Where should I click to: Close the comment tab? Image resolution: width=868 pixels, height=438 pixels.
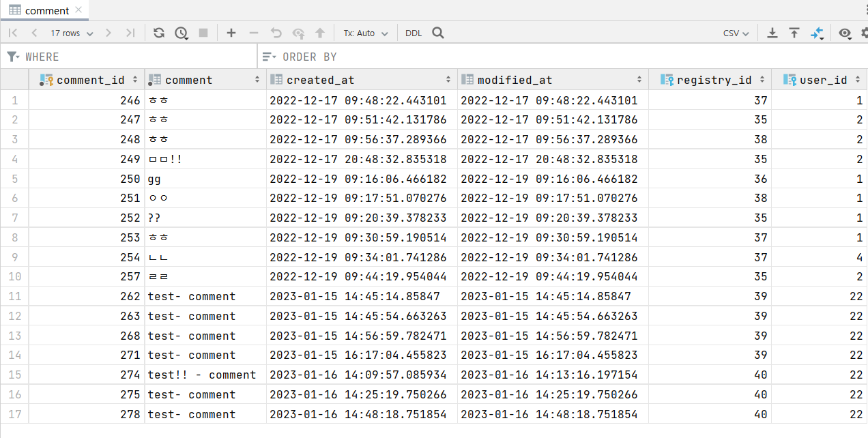(x=78, y=10)
